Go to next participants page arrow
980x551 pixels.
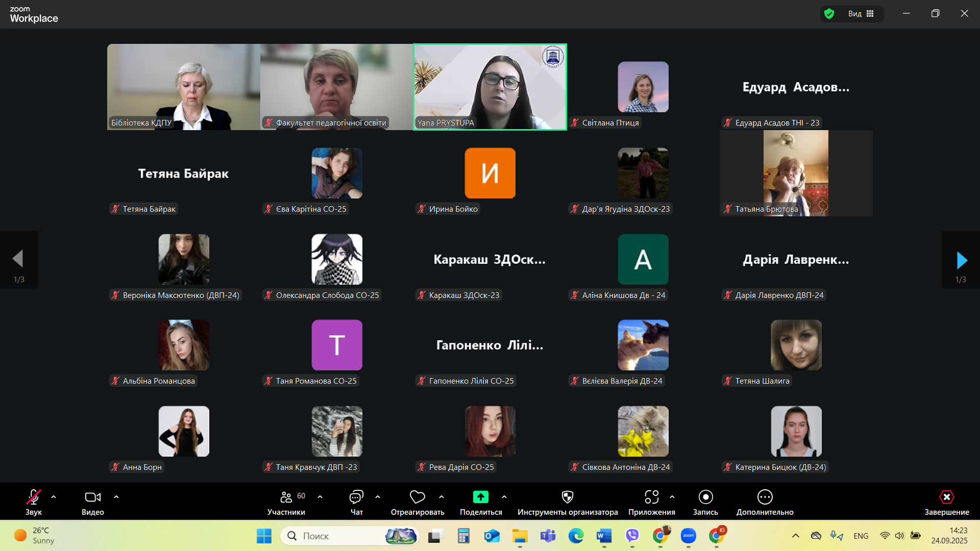click(961, 260)
